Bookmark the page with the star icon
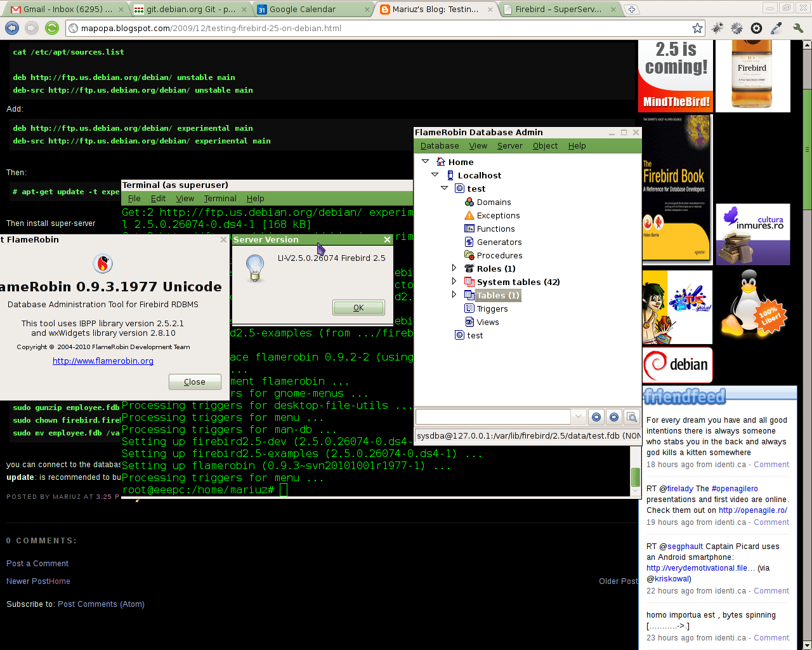Image resolution: width=812 pixels, height=650 pixels. coord(697,28)
